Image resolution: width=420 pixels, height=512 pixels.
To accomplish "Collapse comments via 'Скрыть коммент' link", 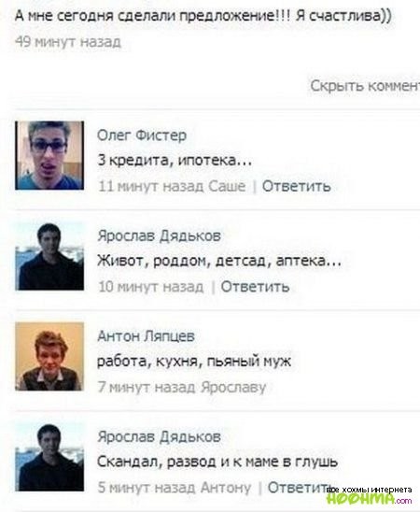I will click(365, 86).
